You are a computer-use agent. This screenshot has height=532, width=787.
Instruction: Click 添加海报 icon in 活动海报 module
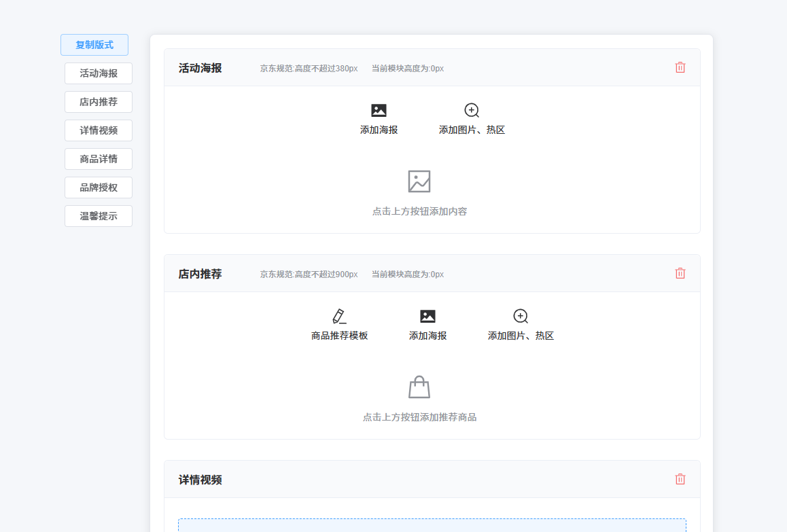(379, 111)
